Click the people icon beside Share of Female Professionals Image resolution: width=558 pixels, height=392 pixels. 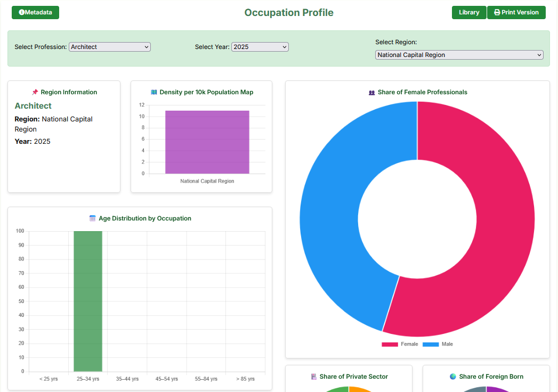click(x=372, y=93)
